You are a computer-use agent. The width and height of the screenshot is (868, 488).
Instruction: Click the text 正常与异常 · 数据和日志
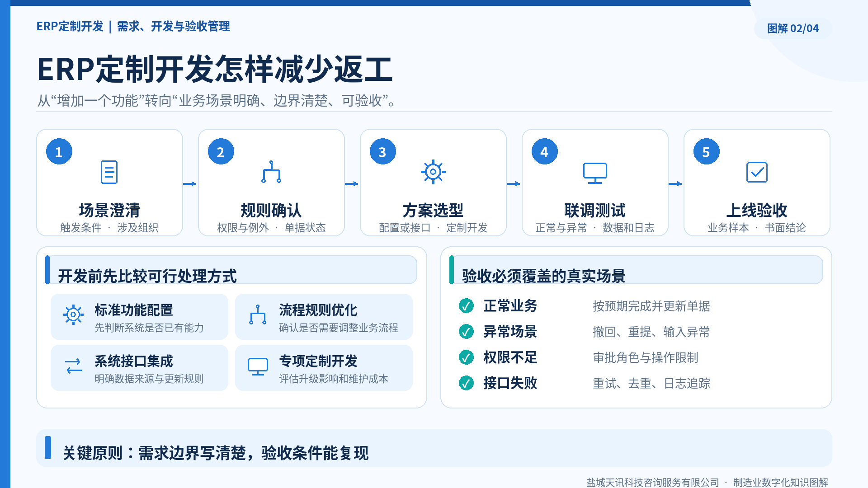[x=595, y=228]
